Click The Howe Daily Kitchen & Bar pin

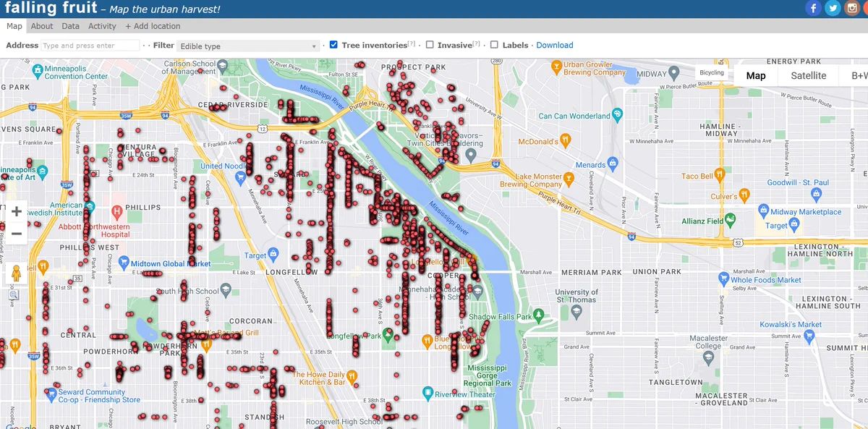coord(352,376)
